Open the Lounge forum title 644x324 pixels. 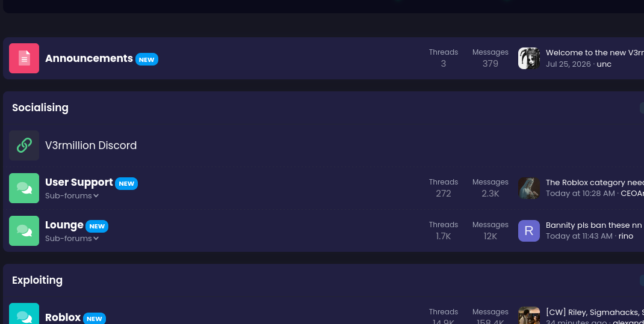[64, 225]
